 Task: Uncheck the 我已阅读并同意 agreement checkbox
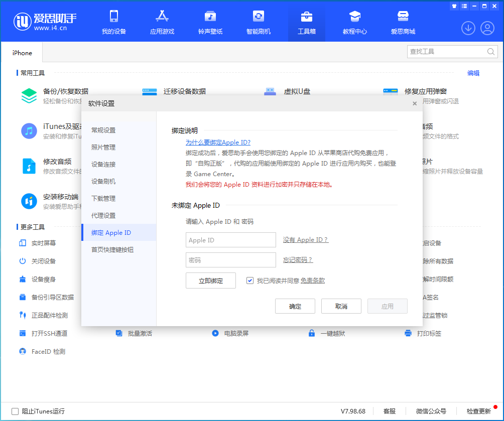[249, 280]
